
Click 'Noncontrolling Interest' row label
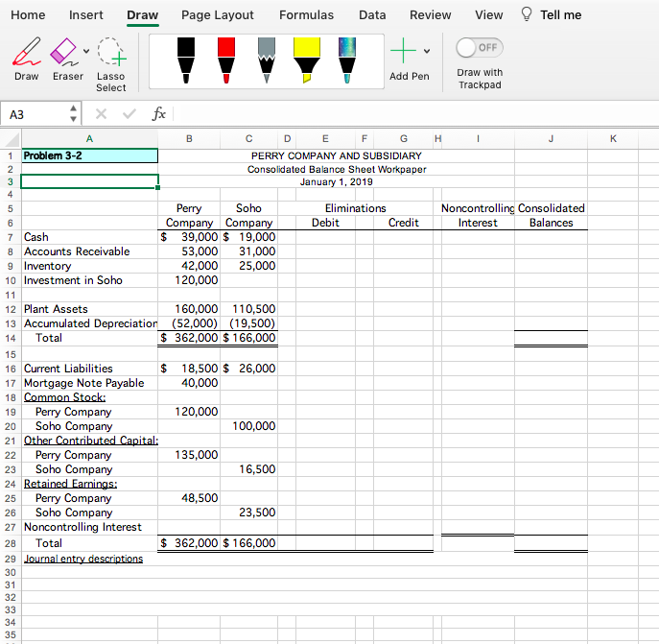coord(89,527)
